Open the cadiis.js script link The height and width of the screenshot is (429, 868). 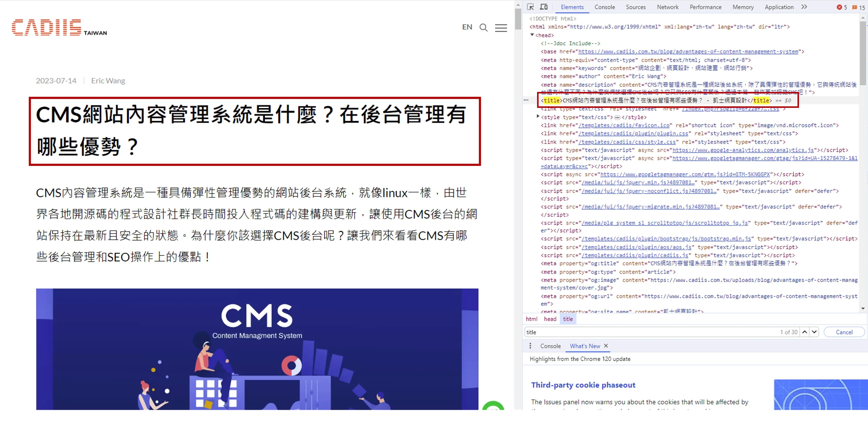635,255
